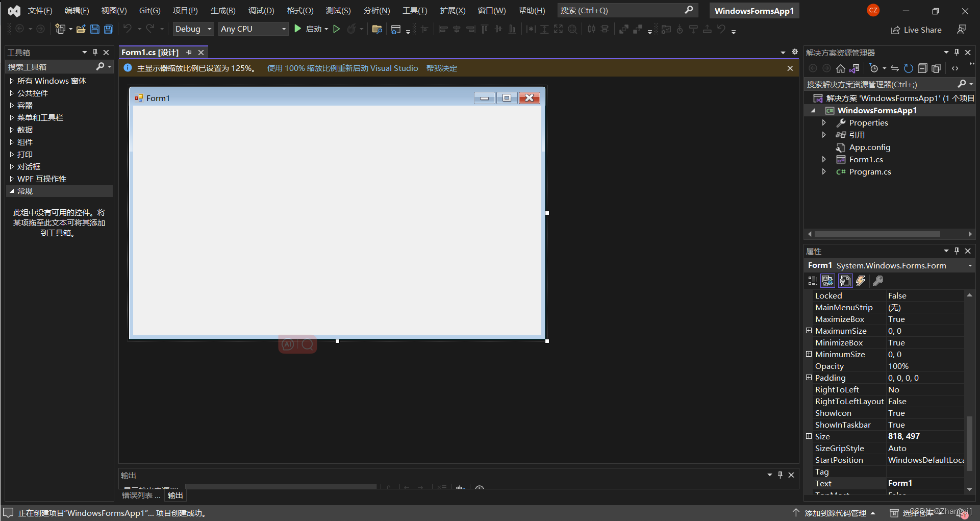Open the 调试(D) menu
Image resolution: width=980 pixels, height=521 pixels.
(x=261, y=10)
